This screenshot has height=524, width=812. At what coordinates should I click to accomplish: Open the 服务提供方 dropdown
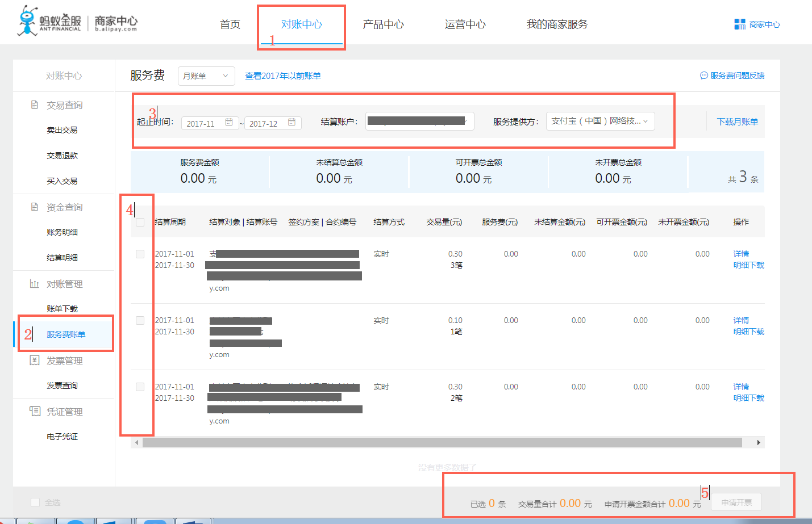tap(600, 121)
